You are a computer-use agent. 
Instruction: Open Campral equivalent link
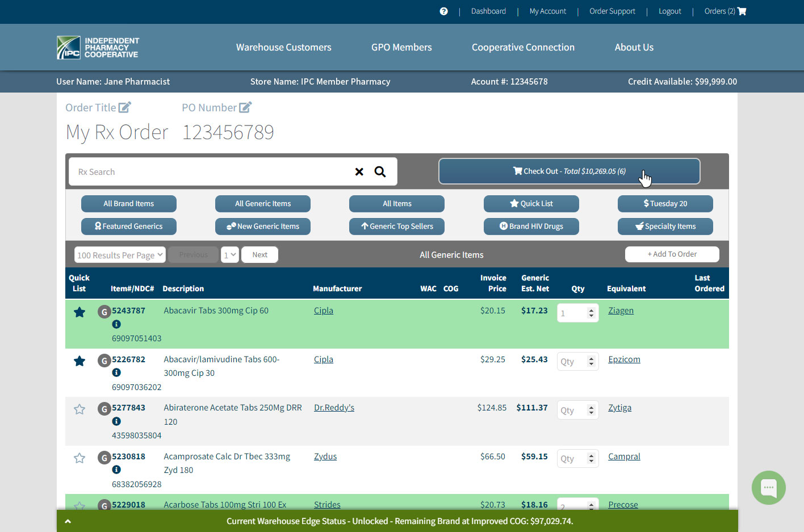coord(624,456)
